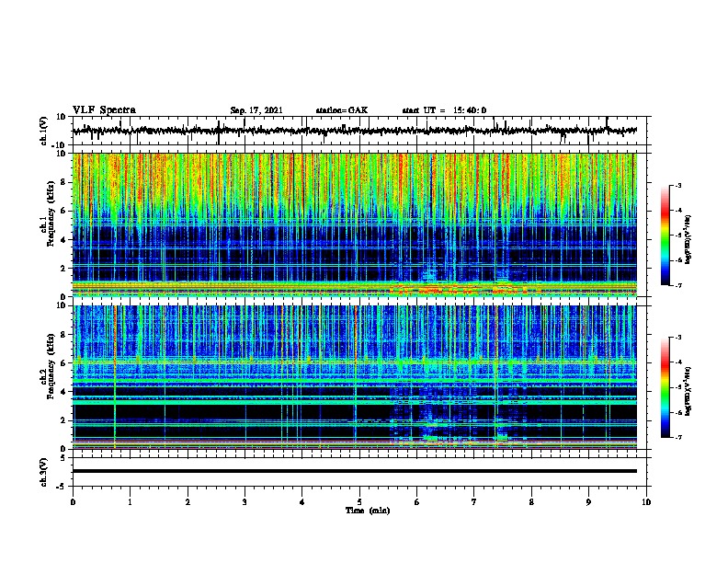Click the ch.1(V) waveform axis label
This screenshot has width=728, height=563.
44,131
